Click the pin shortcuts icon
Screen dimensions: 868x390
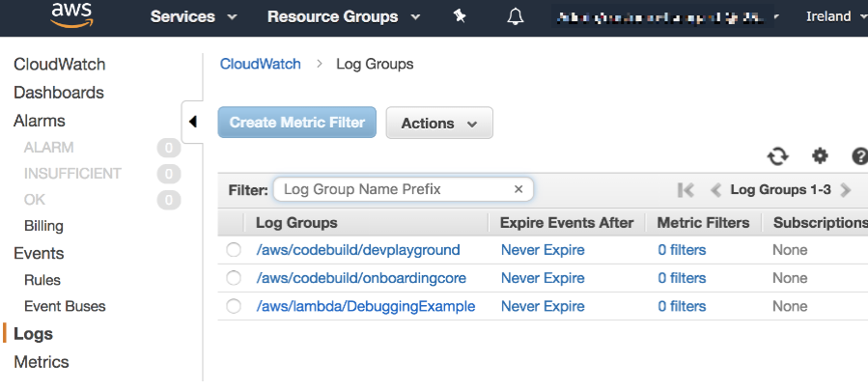click(460, 16)
